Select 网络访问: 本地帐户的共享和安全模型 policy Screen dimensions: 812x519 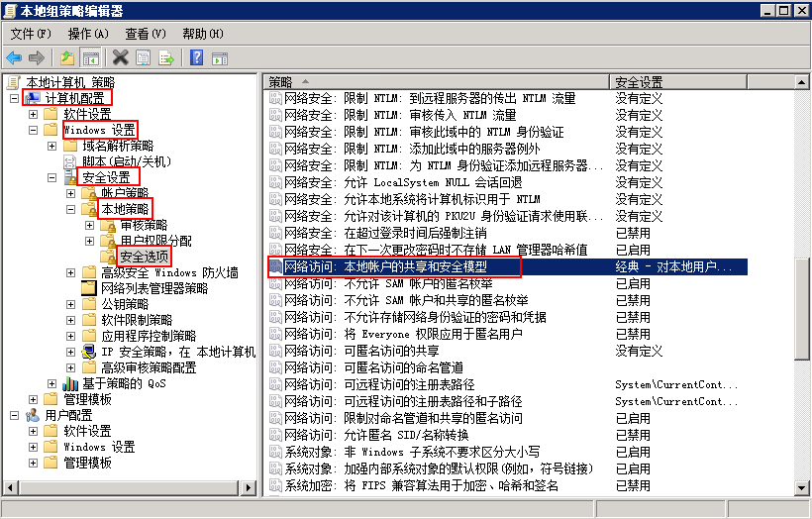coord(507,266)
